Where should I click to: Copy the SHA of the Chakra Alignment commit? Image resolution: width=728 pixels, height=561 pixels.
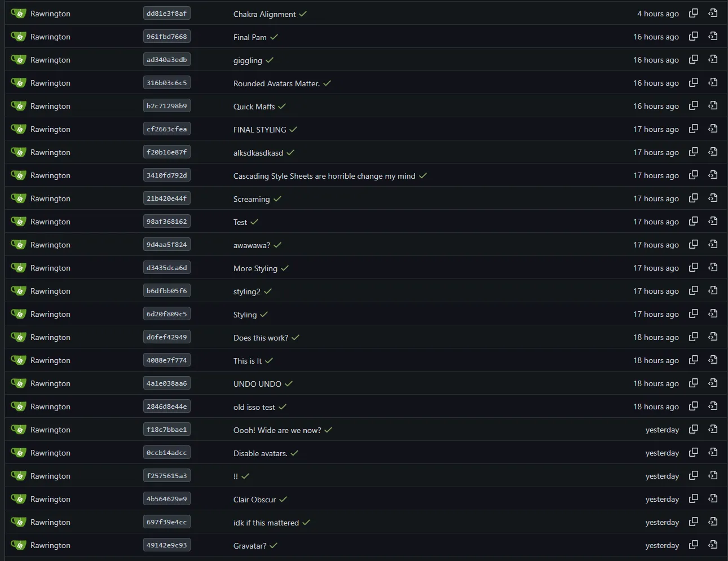coord(693,13)
